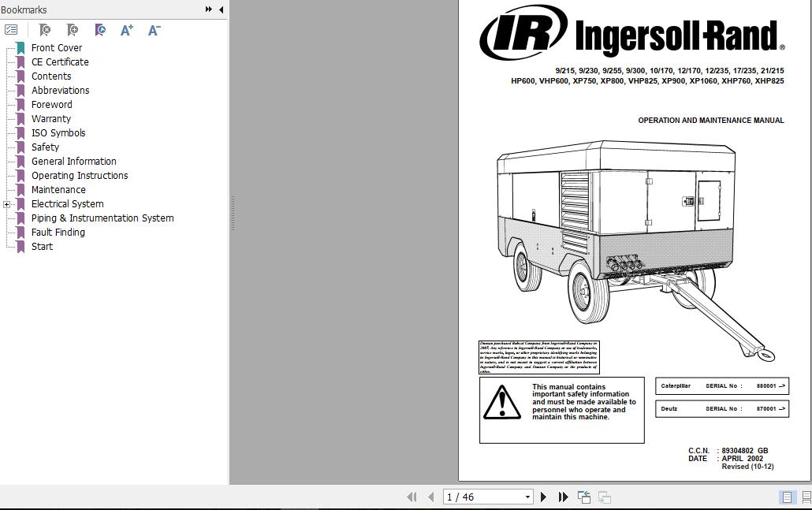Click the next view navigation icon
The image size is (812, 510).
605,497
